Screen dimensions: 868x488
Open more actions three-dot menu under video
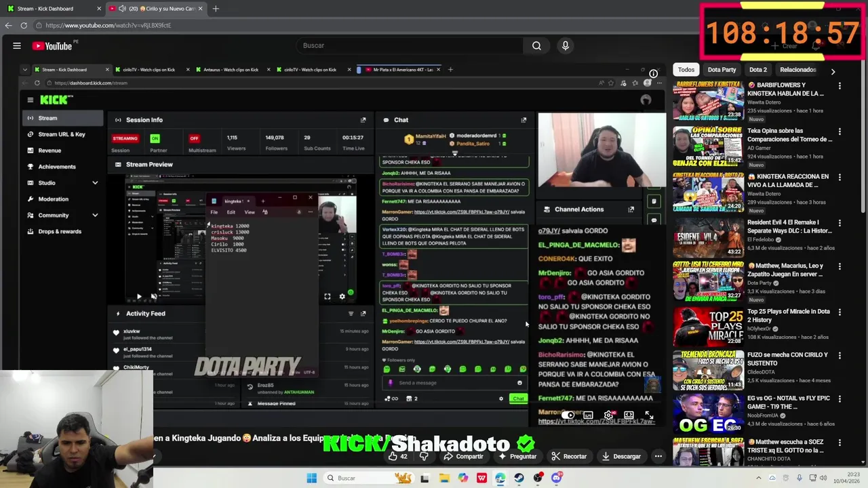point(658,456)
